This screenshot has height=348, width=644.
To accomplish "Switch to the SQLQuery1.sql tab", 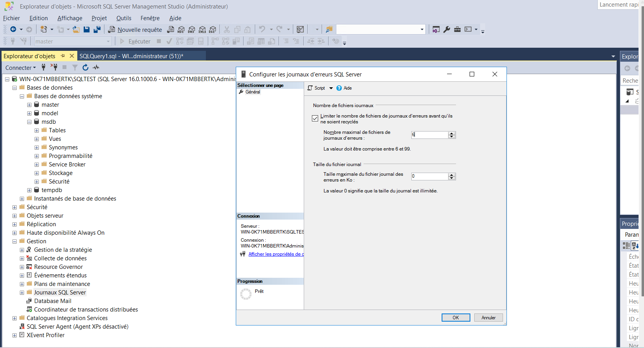I will click(131, 56).
